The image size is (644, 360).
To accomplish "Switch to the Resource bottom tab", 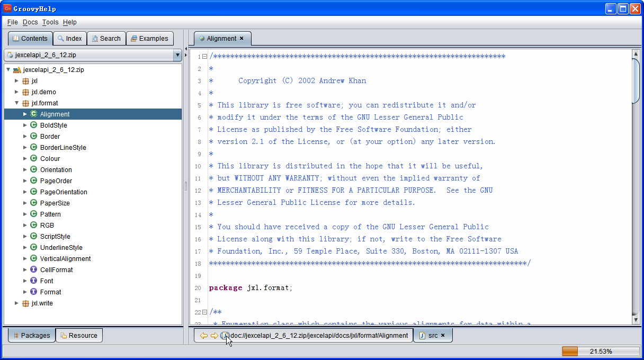I will tap(79, 335).
